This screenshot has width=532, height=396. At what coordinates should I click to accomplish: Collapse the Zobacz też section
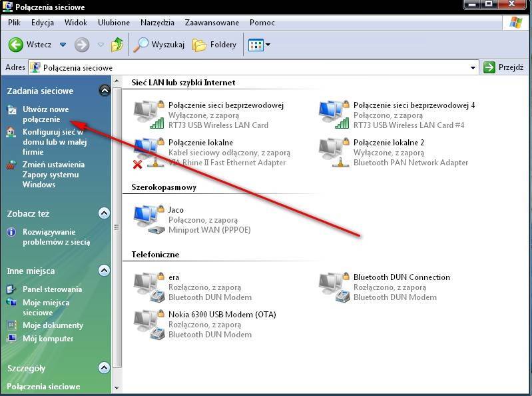[x=104, y=213]
